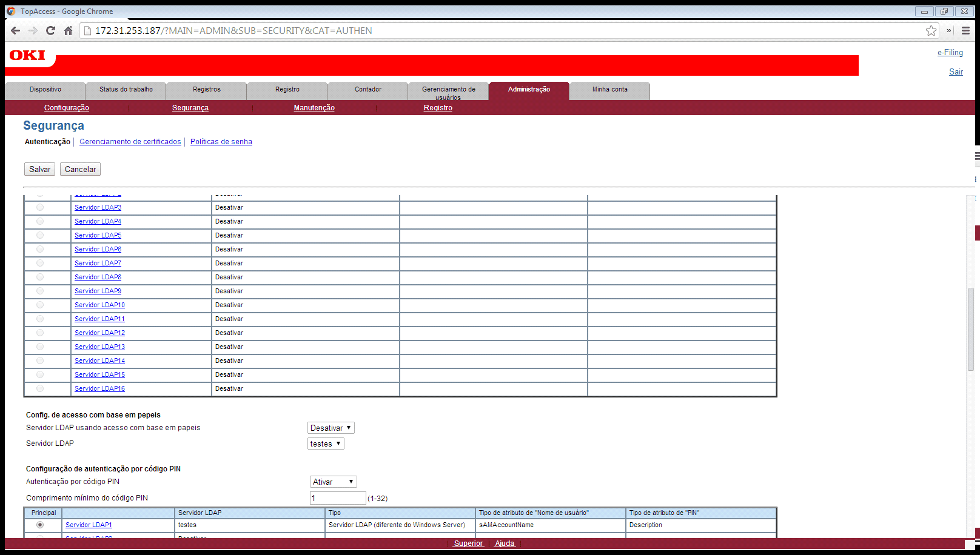
Task: Bookmark page using the star icon
Action: 931,31
